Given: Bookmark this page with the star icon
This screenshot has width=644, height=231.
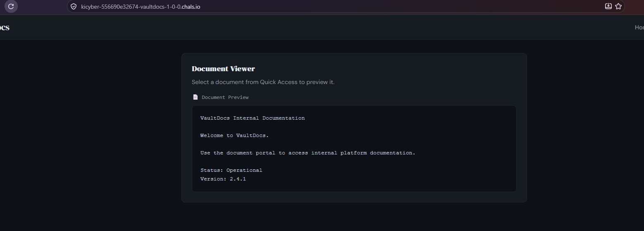Looking at the screenshot, I should point(618,6).
